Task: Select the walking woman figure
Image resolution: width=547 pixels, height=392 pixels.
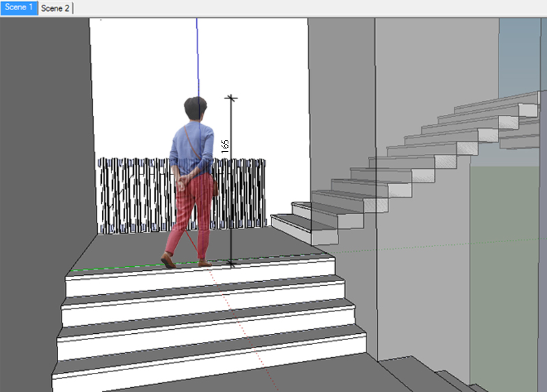Action: [189, 182]
